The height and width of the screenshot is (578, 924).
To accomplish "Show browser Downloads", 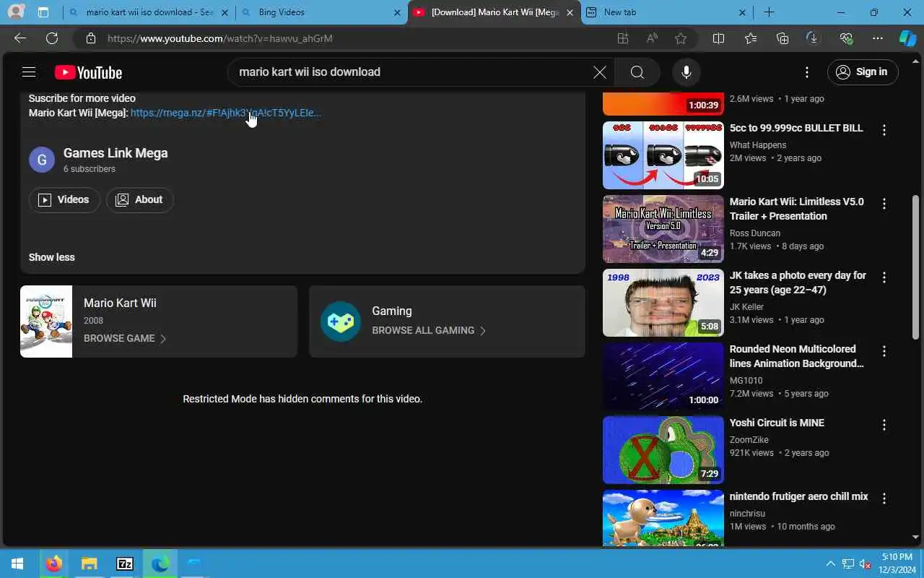I will [814, 38].
